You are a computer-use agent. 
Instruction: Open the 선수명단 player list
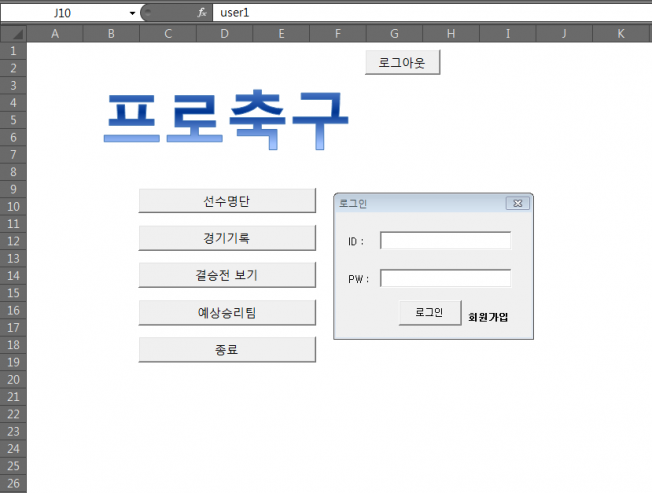point(227,201)
